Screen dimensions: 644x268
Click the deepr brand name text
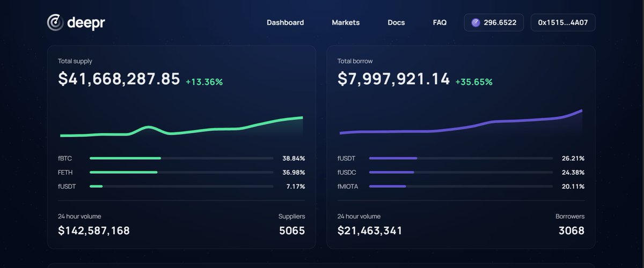(x=86, y=23)
